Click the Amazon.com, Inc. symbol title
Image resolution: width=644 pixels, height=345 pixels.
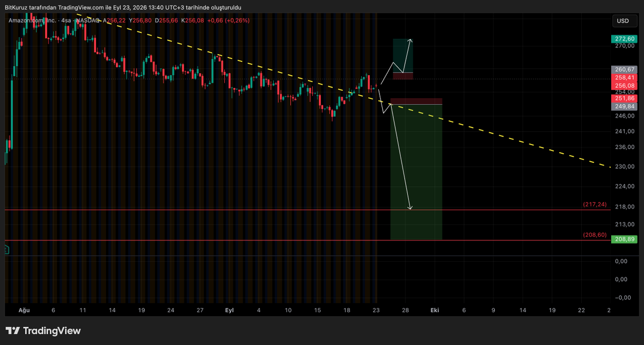point(32,20)
